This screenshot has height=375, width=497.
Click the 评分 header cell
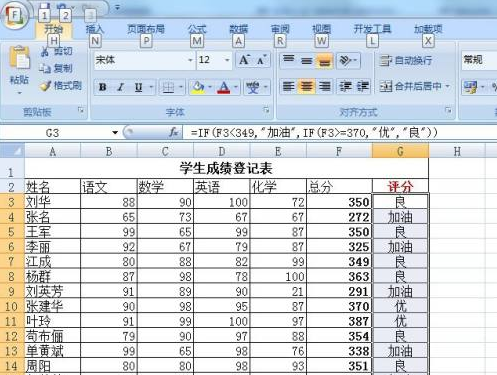pyautogui.click(x=400, y=186)
